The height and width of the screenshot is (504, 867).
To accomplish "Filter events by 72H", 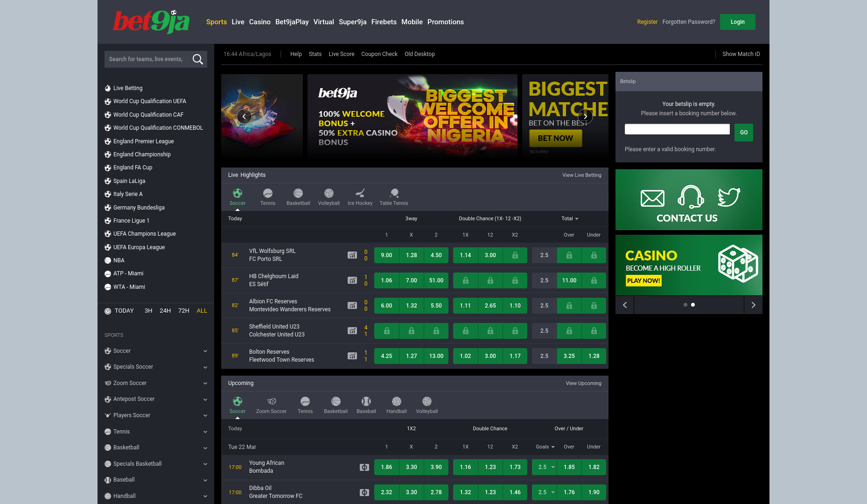I will (184, 311).
